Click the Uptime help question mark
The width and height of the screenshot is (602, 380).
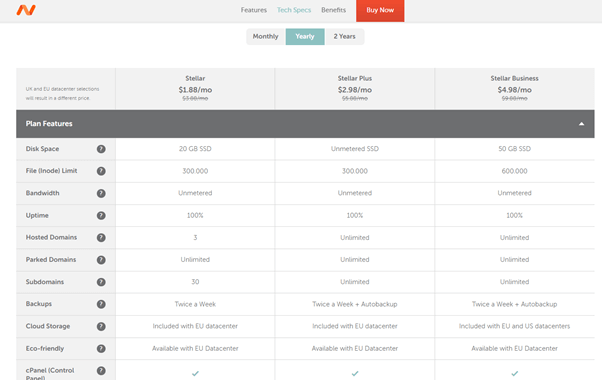tap(101, 216)
